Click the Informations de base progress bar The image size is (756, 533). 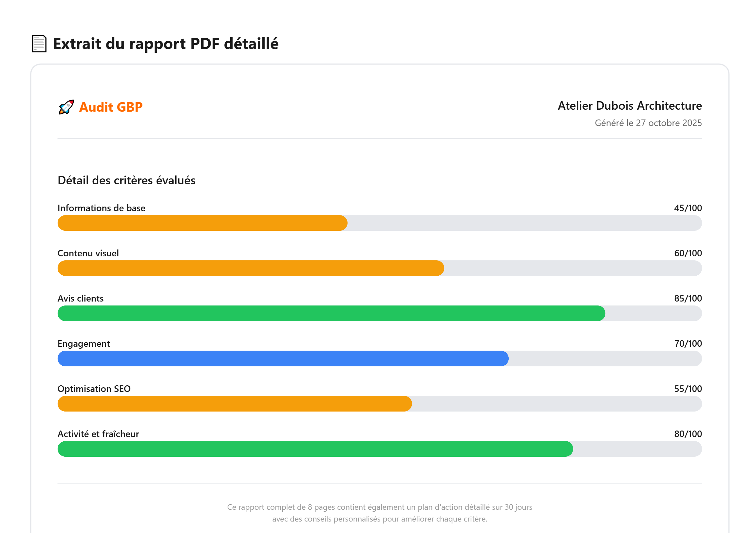tap(379, 223)
